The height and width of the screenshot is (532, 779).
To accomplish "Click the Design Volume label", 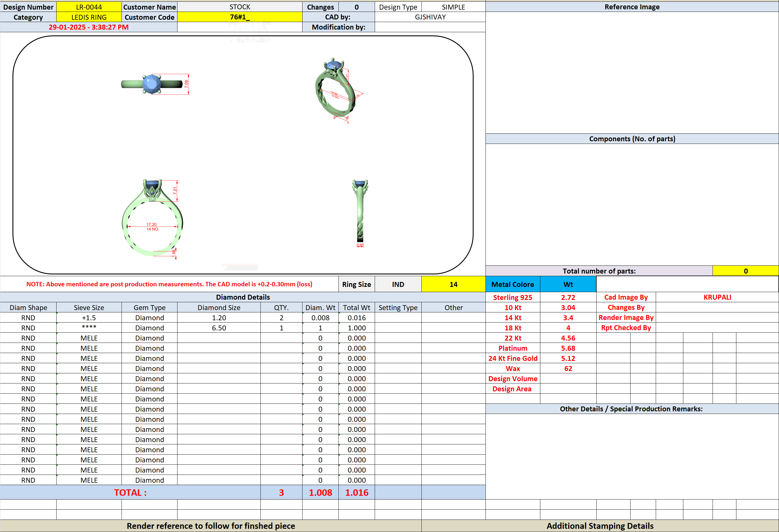I will [513, 379].
